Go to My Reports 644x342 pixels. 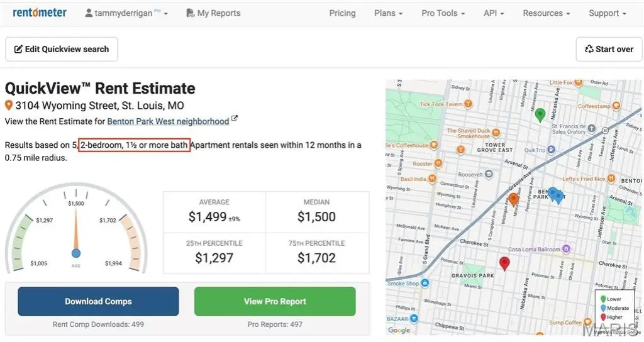(x=214, y=13)
